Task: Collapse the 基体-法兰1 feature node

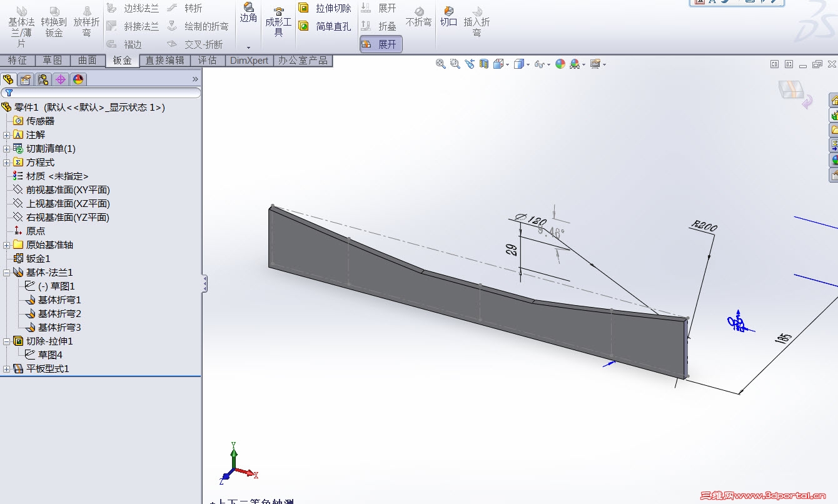Action: click(6, 273)
